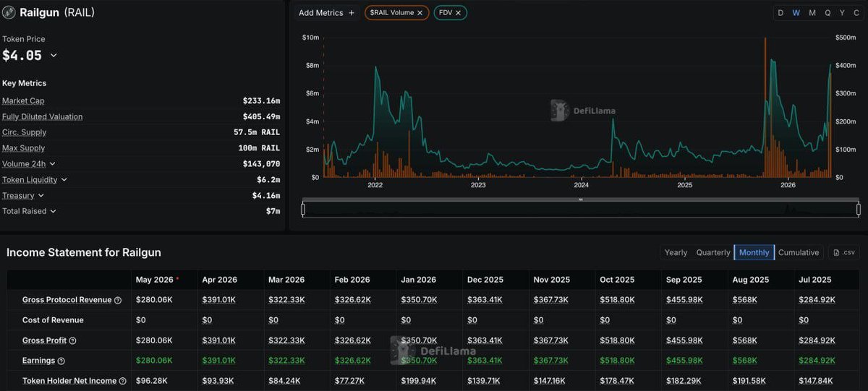Click Treasury value $4.16m
Image resolution: width=868 pixels, height=391 pixels.
(265, 196)
